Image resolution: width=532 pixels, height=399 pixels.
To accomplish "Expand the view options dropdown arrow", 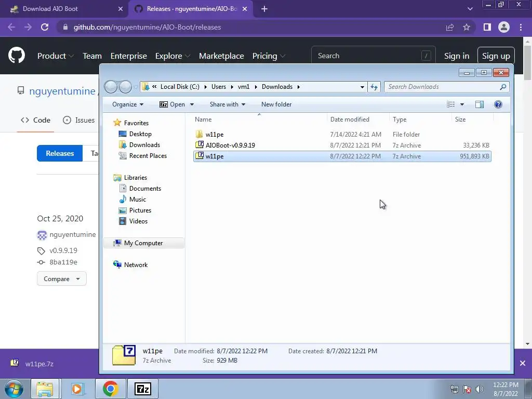I will pyautogui.click(x=462, y=104).
